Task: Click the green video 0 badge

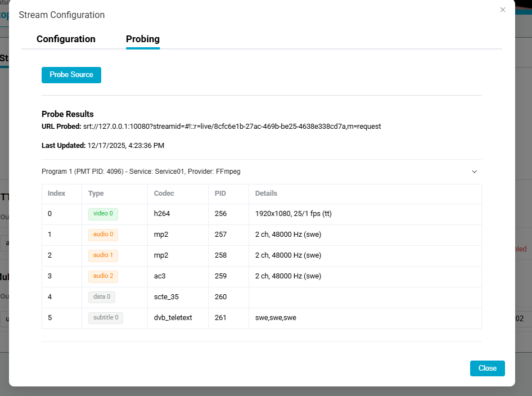Action: click(103, 214)
